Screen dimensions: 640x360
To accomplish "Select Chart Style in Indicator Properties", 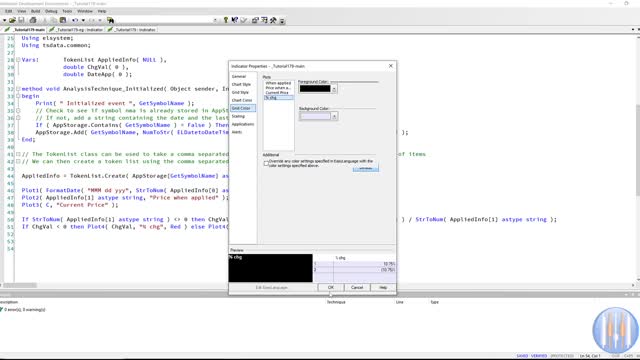I will click(241, 84).
